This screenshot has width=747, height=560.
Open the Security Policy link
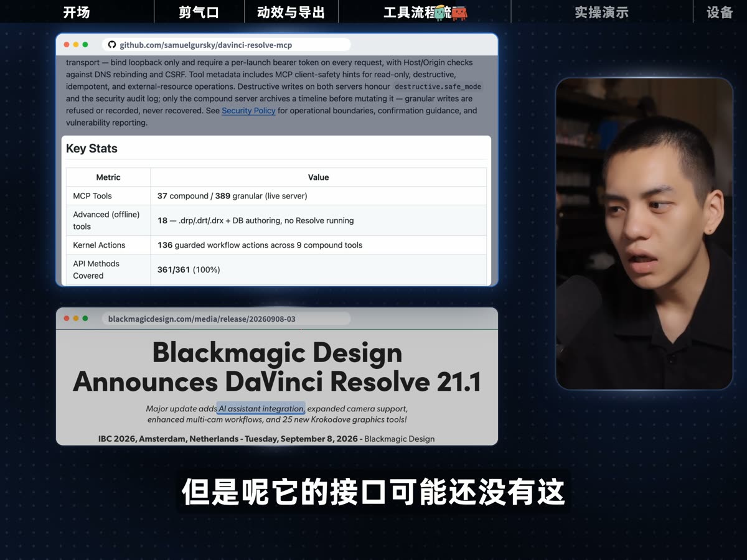click(x=248, y=111)
